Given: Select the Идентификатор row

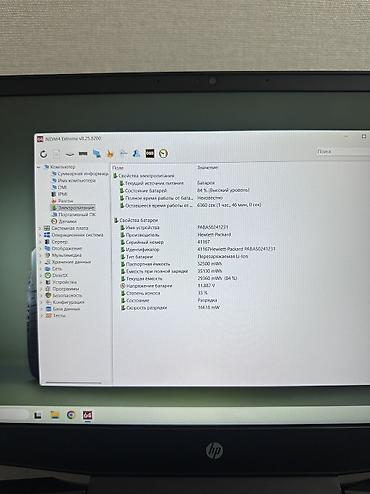Looking at the screenshot, I should coord(199,249).
